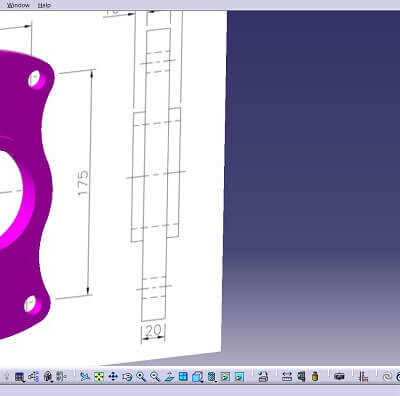
Task: Select the 20 dimension text
Action: 153,331
